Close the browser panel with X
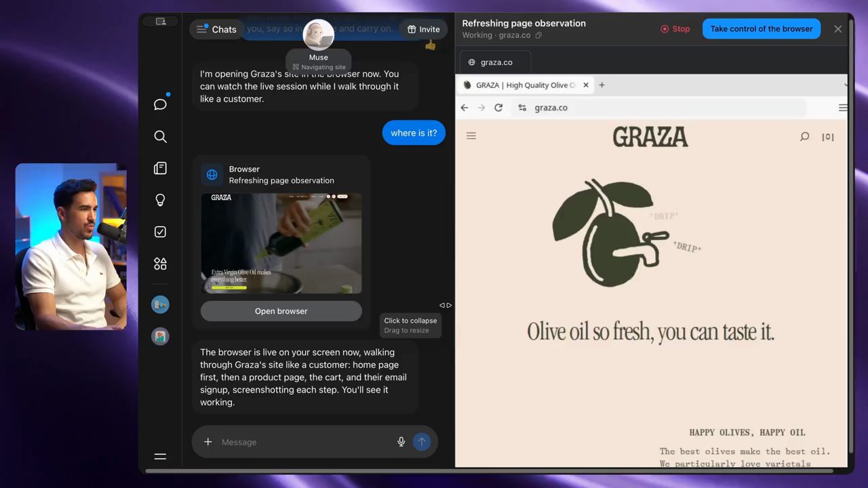Screen dimensions: 868x488 pos(838,29)
